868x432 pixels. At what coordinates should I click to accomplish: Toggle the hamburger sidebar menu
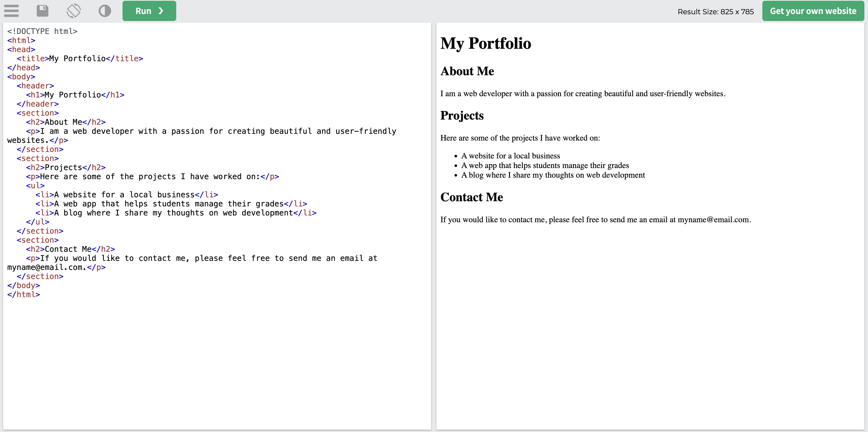pos(12,11)
